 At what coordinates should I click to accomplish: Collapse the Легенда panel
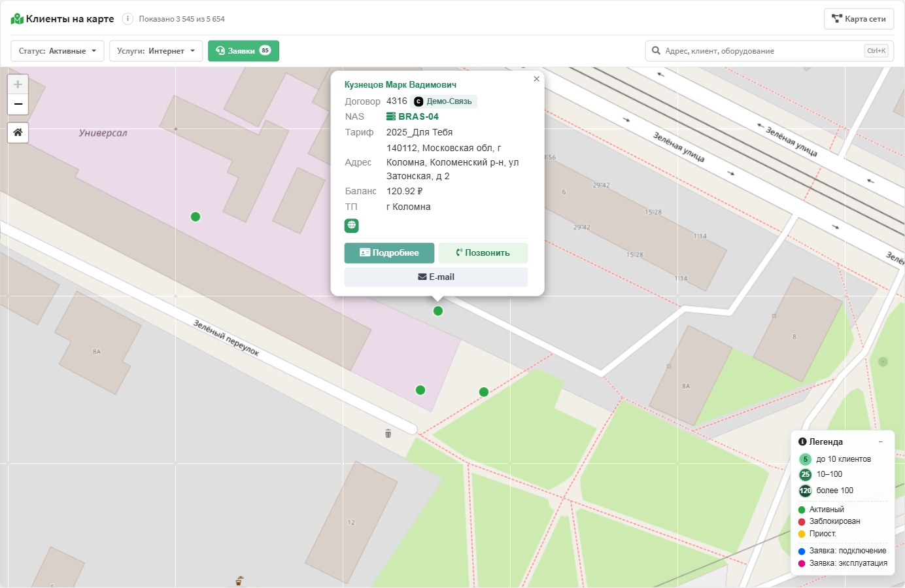[881, 442]
